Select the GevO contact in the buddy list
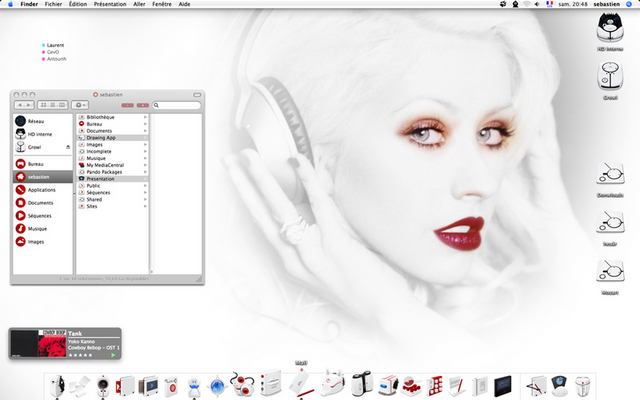 (x=51, y=52)
